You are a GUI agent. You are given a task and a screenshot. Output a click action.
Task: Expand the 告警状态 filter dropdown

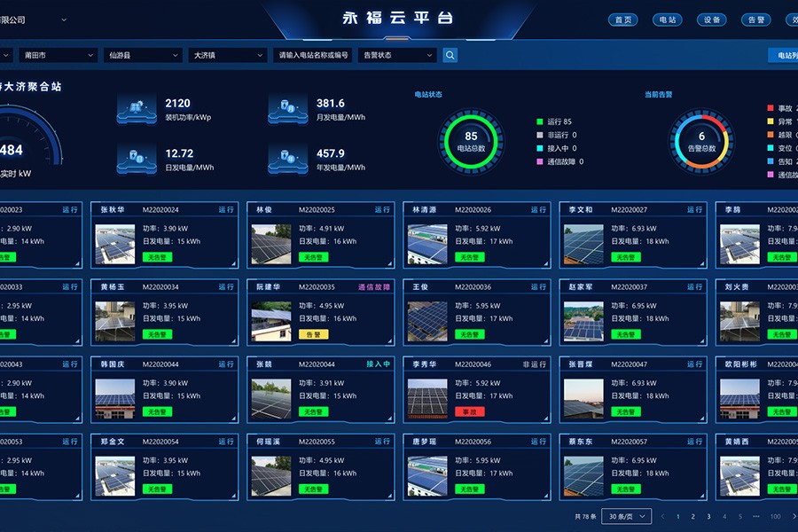click(x=398, y=55)
